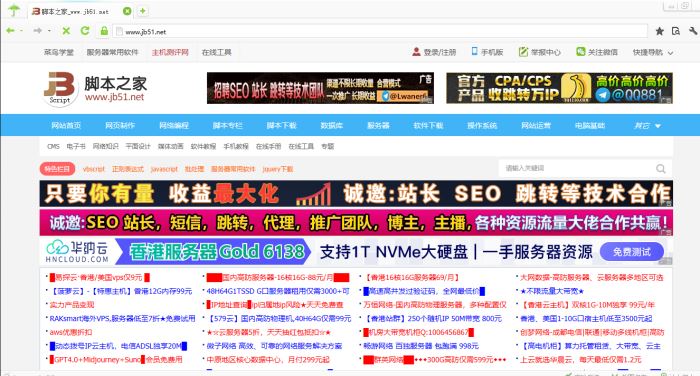The height and width of the screenshot is (376, 700).
Task: Click the 登录/注册 user icon
Action: click(416, 52)
